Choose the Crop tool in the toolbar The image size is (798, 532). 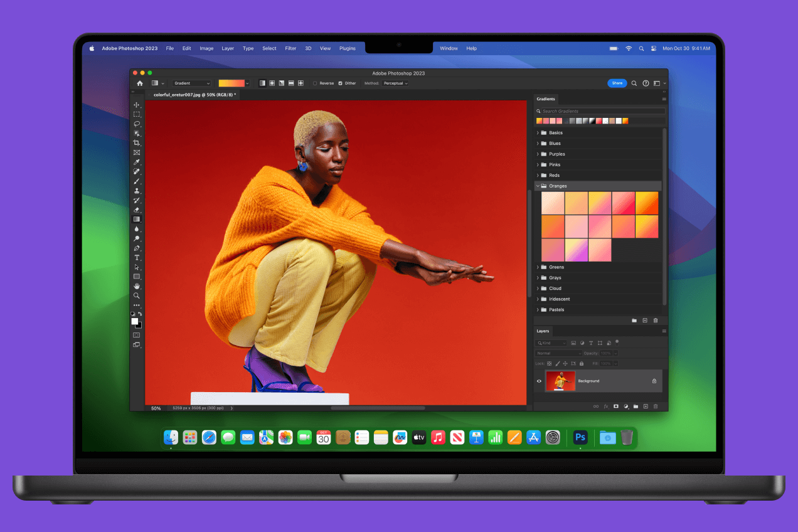136,143
